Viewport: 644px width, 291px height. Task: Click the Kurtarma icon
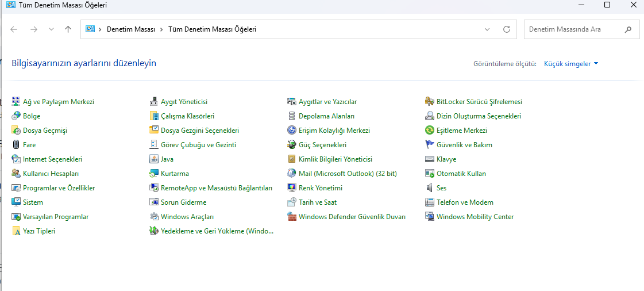click(153, 174)
